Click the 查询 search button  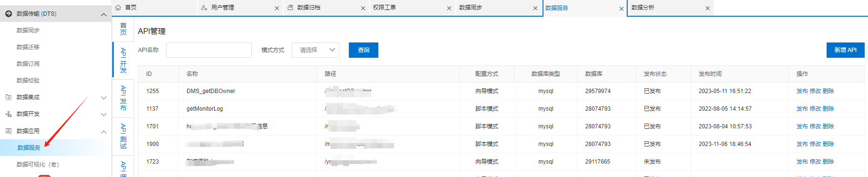coord(364,50)
